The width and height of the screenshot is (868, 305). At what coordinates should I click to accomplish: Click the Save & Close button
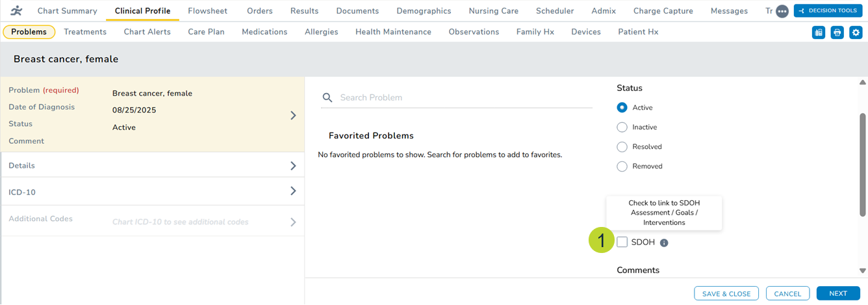pyautogui.click(x=726, y=293)
